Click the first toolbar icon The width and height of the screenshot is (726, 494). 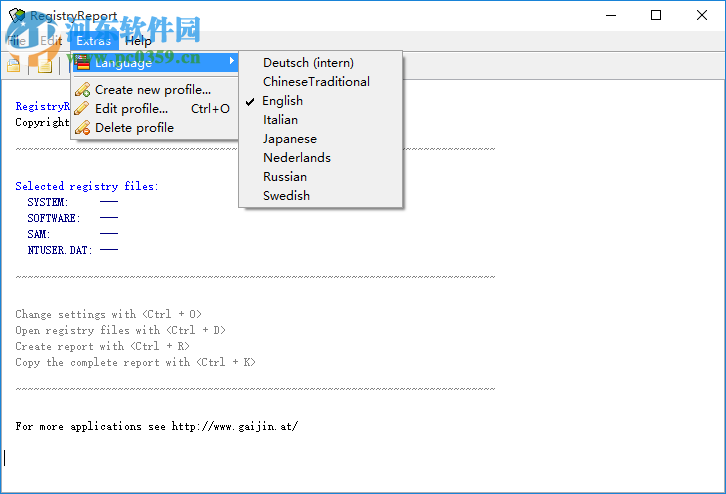pyautogui.click(x=13, y=66)
